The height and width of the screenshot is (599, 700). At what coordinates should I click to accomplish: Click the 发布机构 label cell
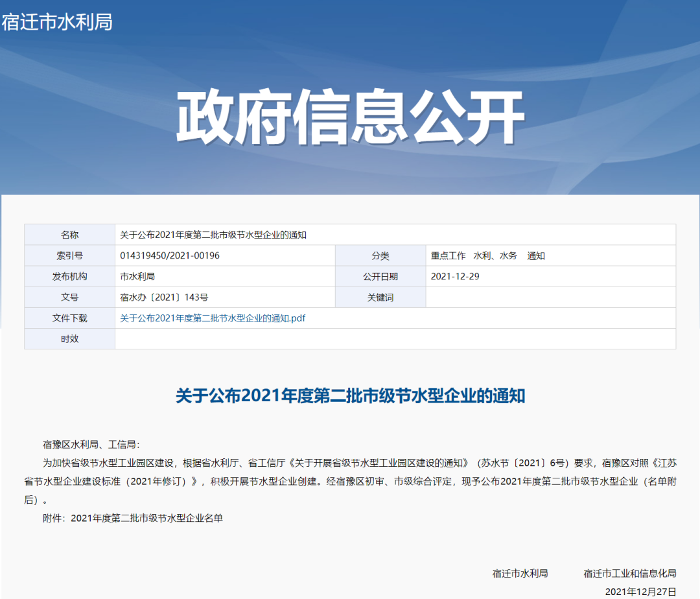(x=69, y=276)
